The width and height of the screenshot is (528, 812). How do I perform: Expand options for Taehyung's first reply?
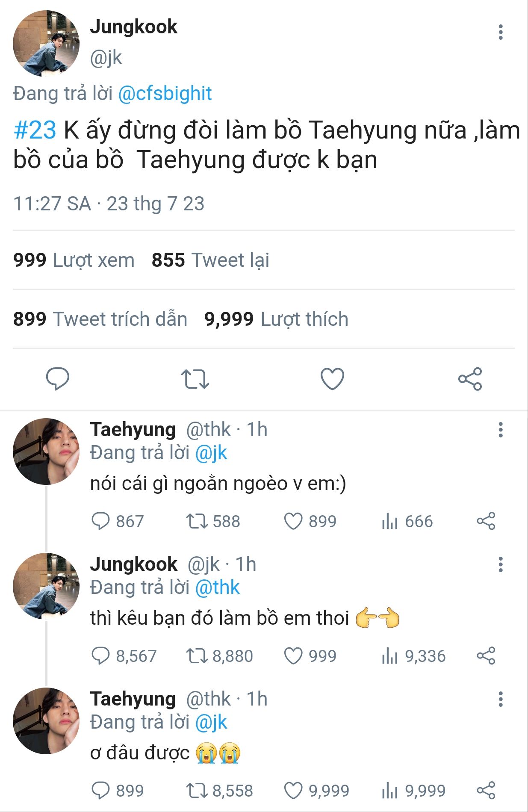click(x=500, y=430)
